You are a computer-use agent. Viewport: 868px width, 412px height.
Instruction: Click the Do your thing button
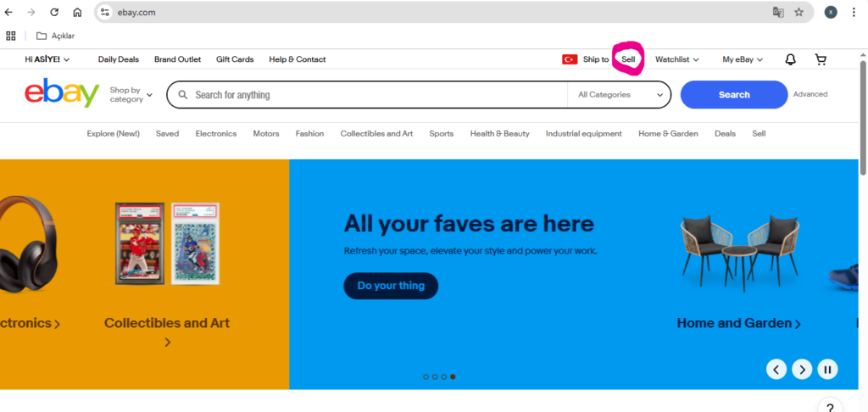click(x=391, y=286)
